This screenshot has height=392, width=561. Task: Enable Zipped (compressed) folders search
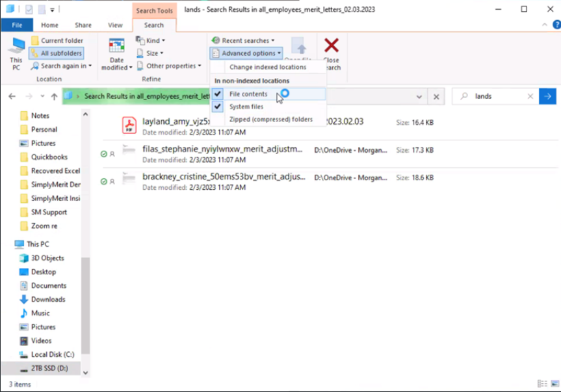pyautogui.click(x=270, y=120)
